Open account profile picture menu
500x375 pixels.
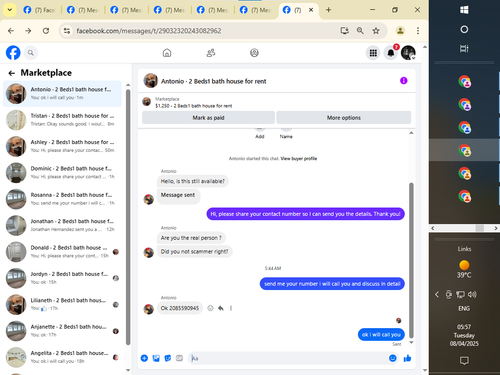(x=408, y=53)
